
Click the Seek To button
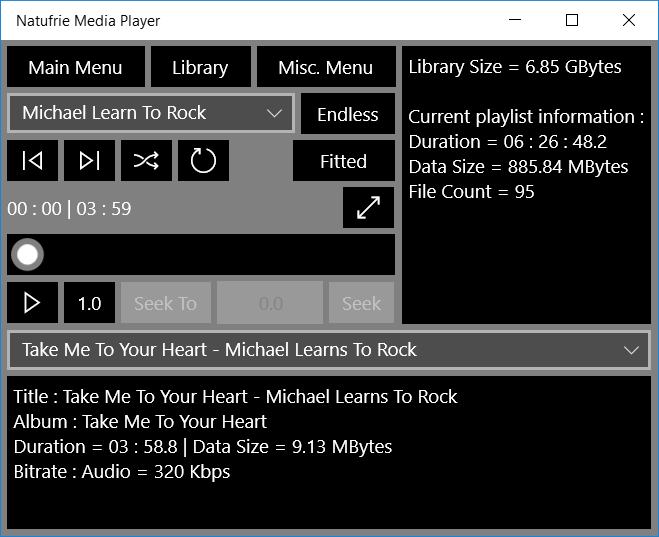(166, 303)
